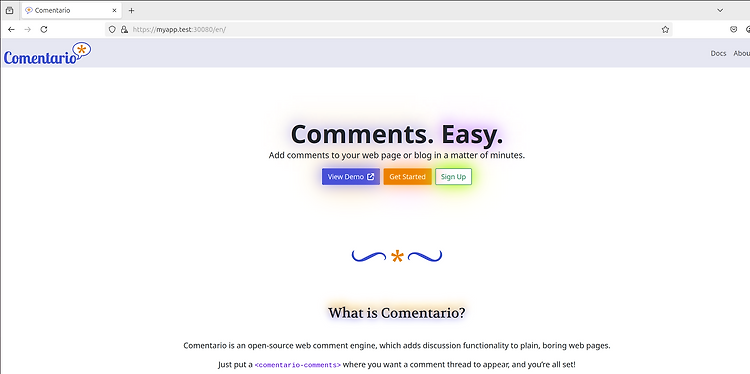Viewport: 750px width, 374px height.
Task: Click the Comentario logo in header
Action: (47, 54)
